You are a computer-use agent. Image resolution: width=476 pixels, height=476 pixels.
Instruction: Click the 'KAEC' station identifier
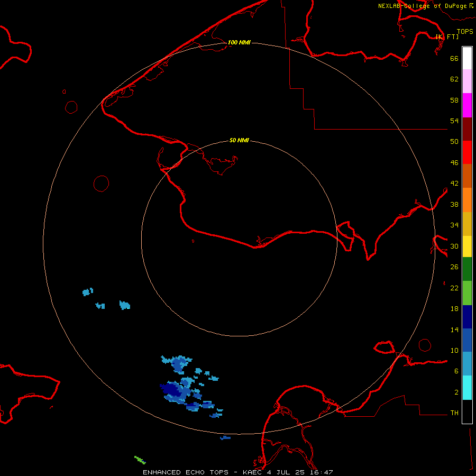click(253, 472)
